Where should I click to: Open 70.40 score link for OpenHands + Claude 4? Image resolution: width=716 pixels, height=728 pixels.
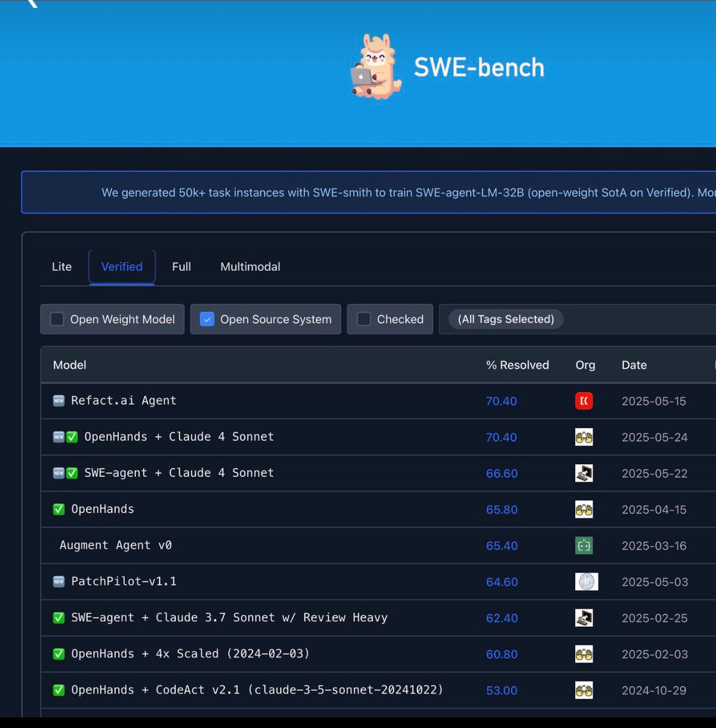[501, 437]
